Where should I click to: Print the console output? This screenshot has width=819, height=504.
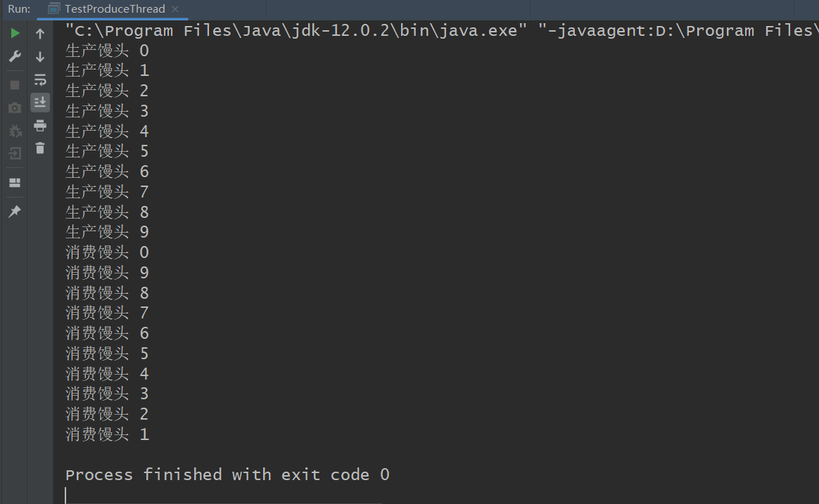(x=40, y=126)
